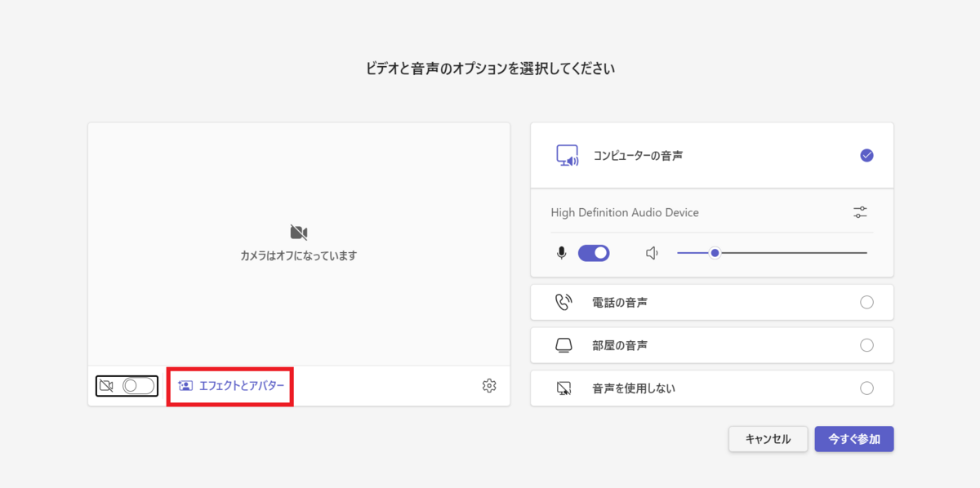The image size is (980, 488).
Task: Click the no-audio crossed icon
Action: [563, 388]
